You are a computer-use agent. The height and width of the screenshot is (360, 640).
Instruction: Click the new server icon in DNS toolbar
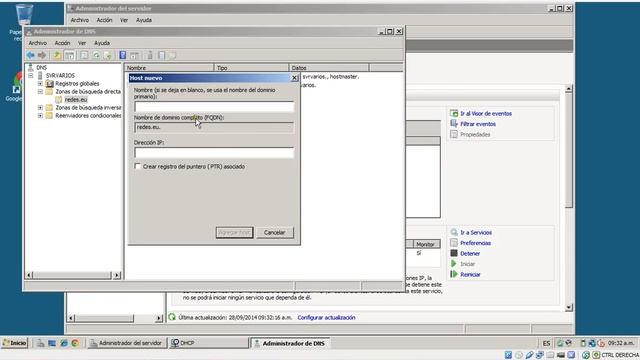[x=150, y=55]
